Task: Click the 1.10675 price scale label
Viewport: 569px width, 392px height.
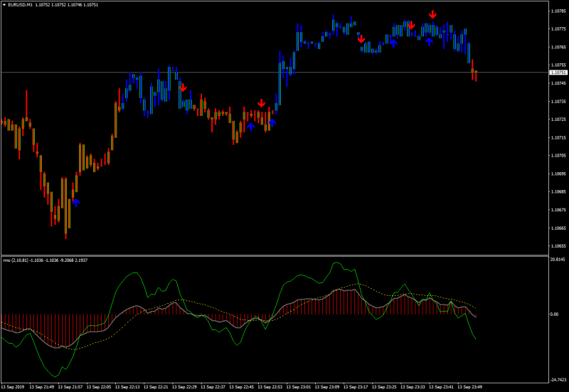Action: 558,210
